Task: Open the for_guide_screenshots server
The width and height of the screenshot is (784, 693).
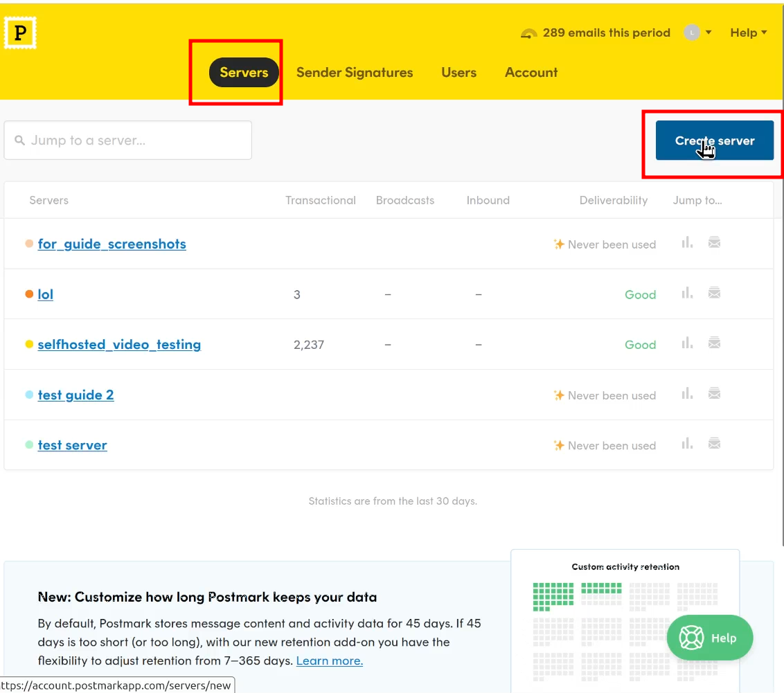Action: point(112,244)
